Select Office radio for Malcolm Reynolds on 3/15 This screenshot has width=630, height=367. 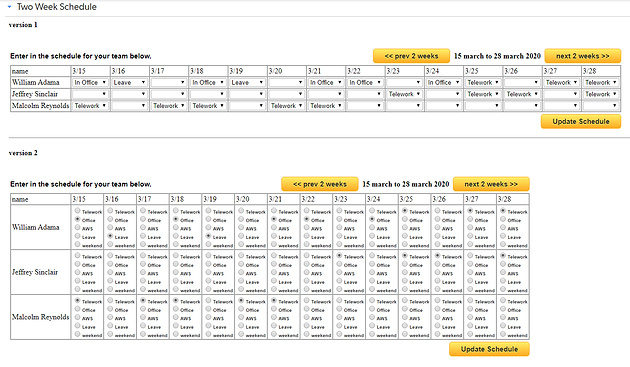click(x=78, y=309)
